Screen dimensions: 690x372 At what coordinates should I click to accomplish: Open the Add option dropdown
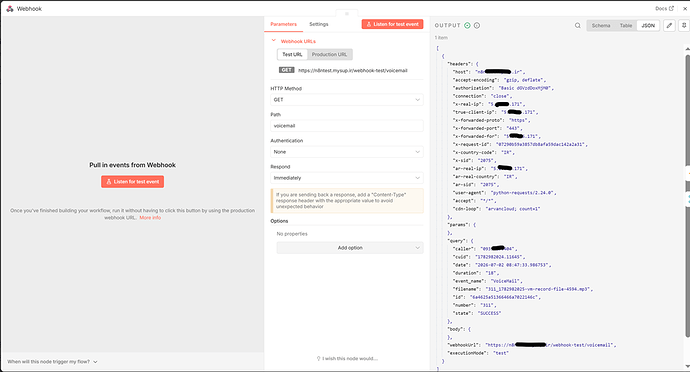(x=350, y=248)
